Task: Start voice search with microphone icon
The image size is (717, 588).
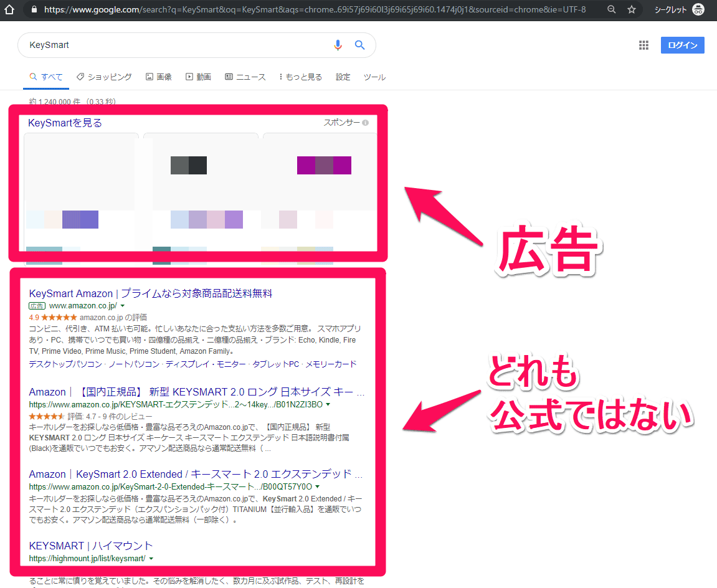Action: point(338,45)
